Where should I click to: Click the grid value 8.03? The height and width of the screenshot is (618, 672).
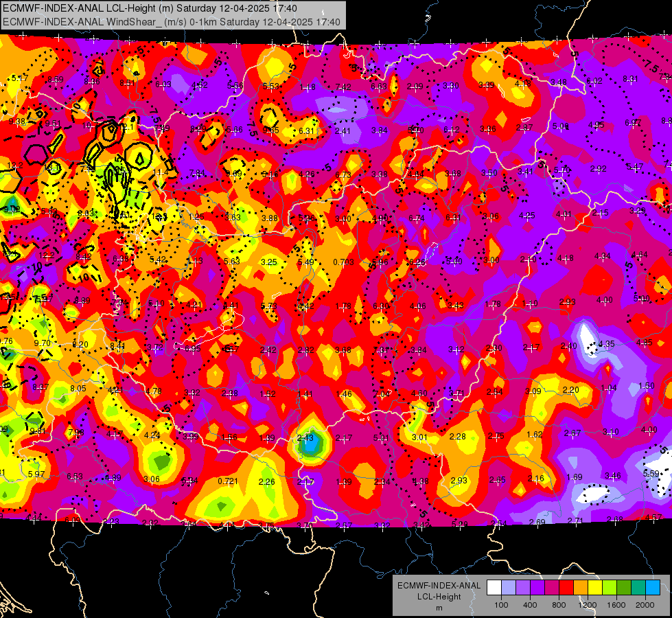pos(85,213)
